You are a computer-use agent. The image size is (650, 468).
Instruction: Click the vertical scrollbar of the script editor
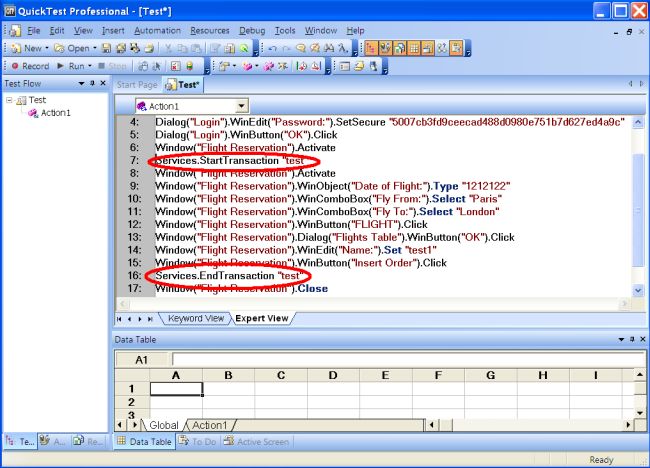638,206
